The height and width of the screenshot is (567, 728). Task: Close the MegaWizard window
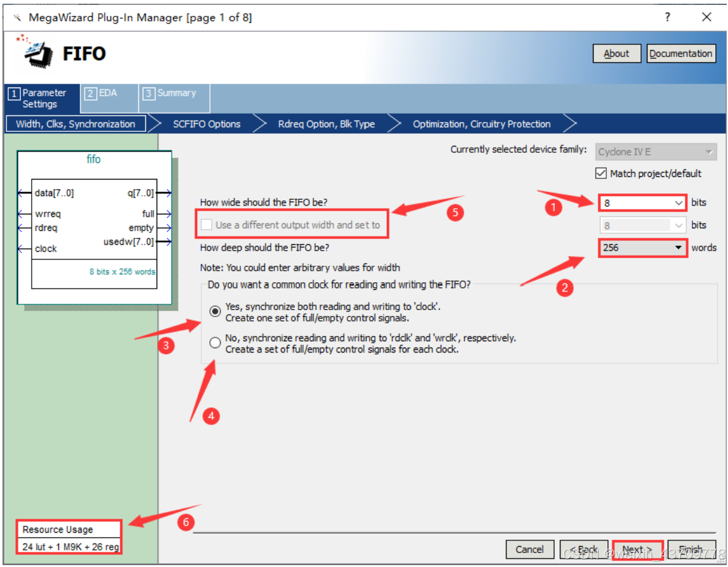click(x=706, y=17)
